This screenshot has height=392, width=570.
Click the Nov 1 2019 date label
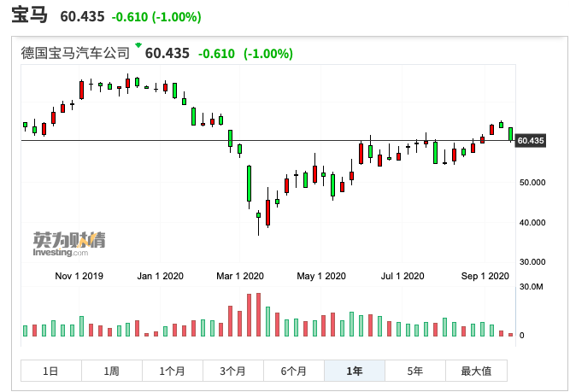coord(79,276)
